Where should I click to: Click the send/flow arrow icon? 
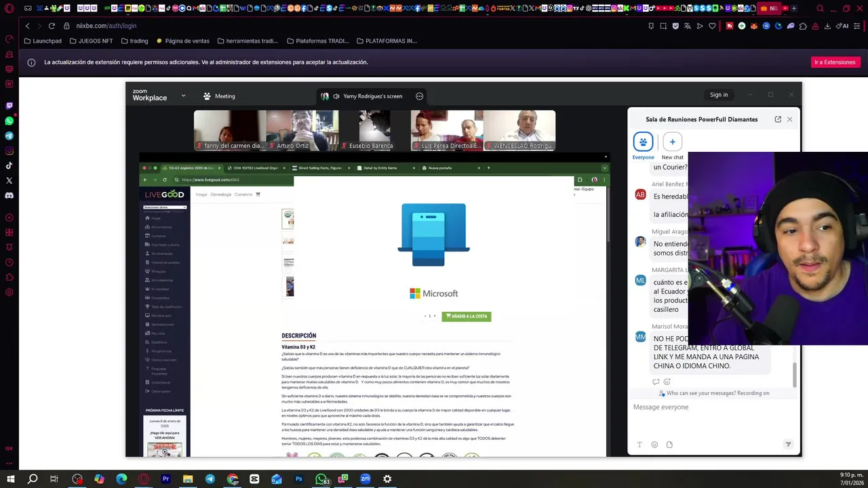tap(700, 26)
